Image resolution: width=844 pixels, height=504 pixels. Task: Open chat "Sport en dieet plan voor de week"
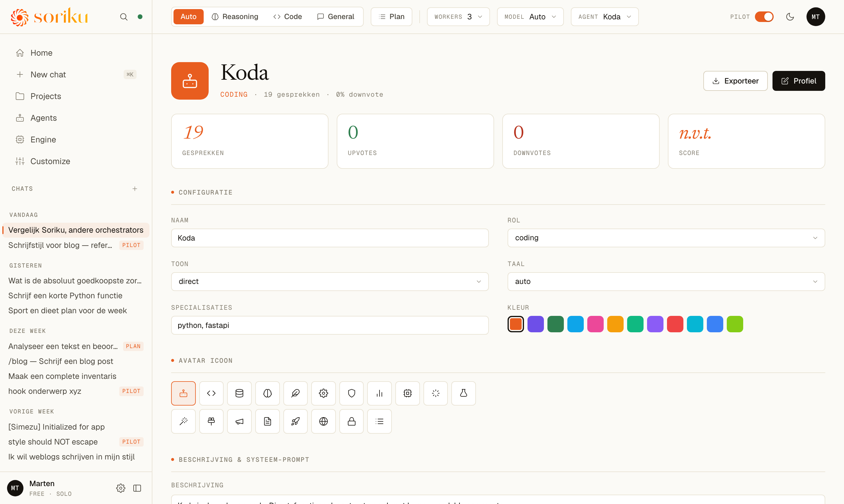(76, 311)
